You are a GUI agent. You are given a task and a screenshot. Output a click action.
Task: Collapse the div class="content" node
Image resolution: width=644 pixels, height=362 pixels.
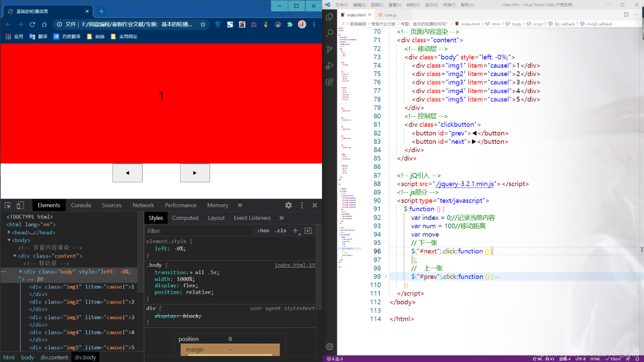[15, 256]
